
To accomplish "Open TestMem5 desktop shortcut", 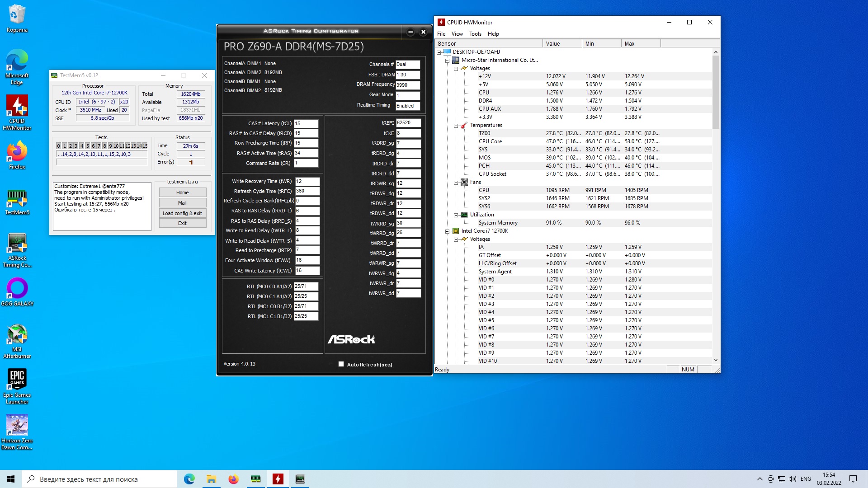I will tap(17, 199).
